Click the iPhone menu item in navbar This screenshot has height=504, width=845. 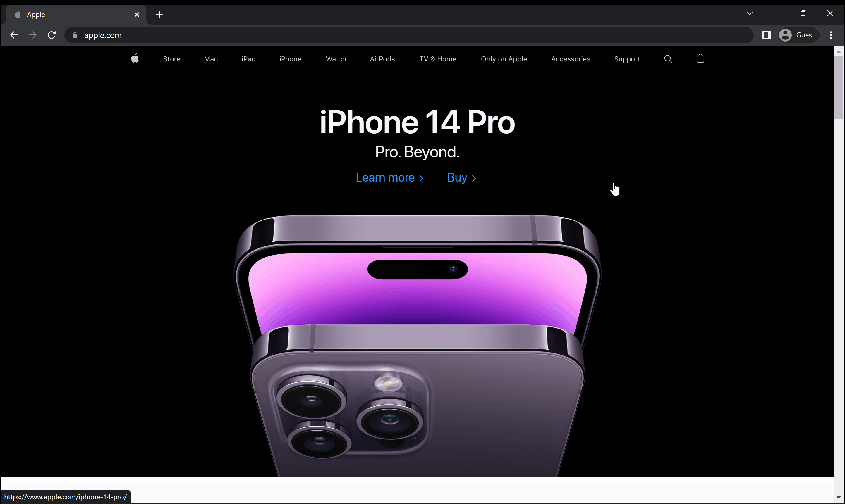(x=291, y=59)
